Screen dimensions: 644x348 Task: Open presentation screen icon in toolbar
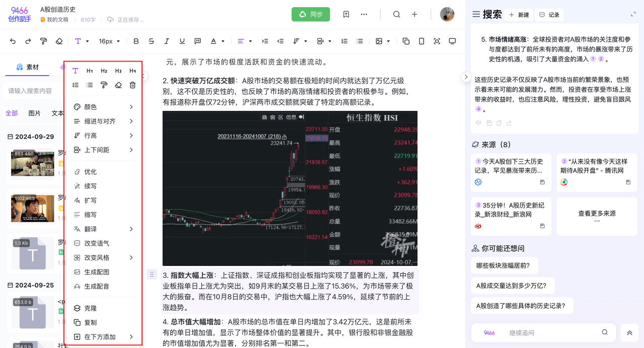tap(452, 41)
